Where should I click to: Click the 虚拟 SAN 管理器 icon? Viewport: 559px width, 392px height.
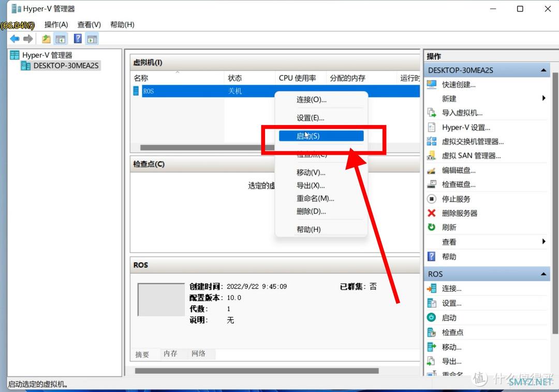point(432,156)
